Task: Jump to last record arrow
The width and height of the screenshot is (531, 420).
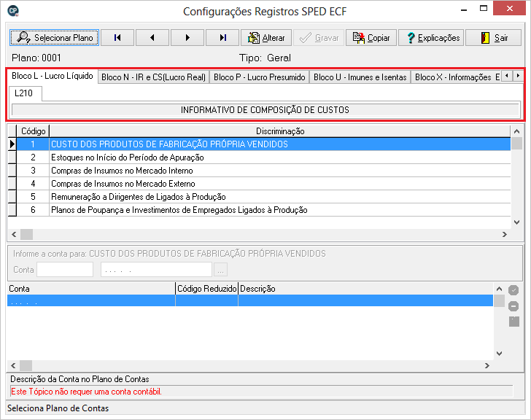Action: tap(222, 37)
